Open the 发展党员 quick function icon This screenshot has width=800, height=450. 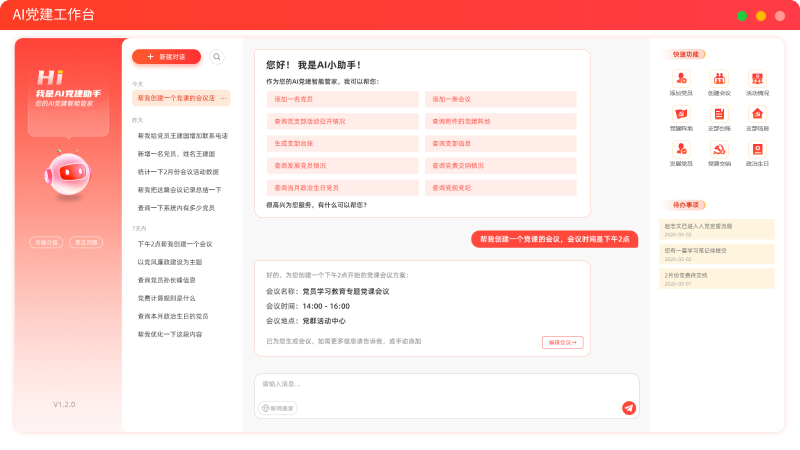pos(681,149)
